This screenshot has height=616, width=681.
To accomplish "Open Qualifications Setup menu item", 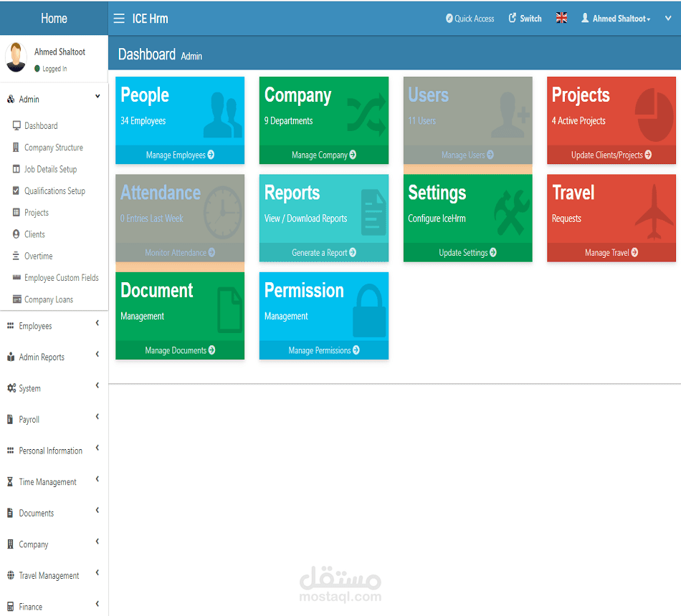I will [x=54, y=191].
